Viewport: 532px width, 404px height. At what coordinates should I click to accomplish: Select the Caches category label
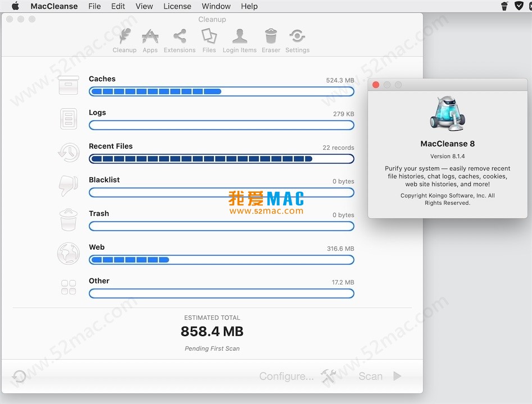(102, 79)
